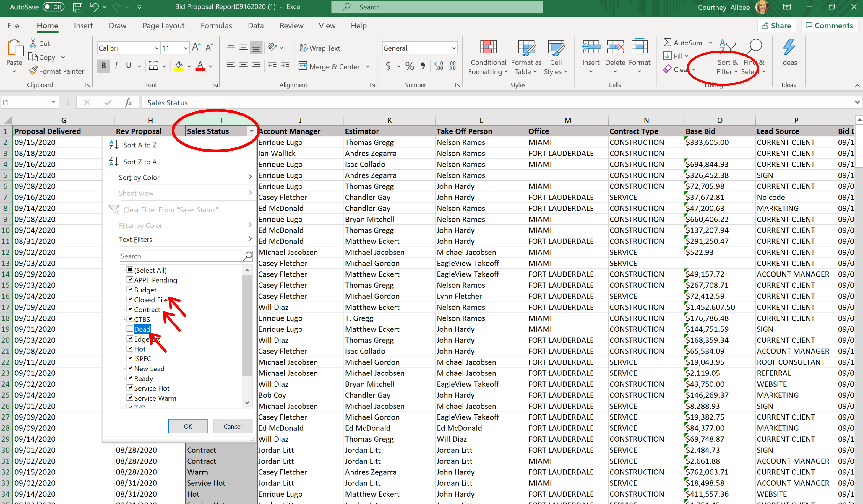
Task: Open Cell Styles gallery
Action: point(556,57)
